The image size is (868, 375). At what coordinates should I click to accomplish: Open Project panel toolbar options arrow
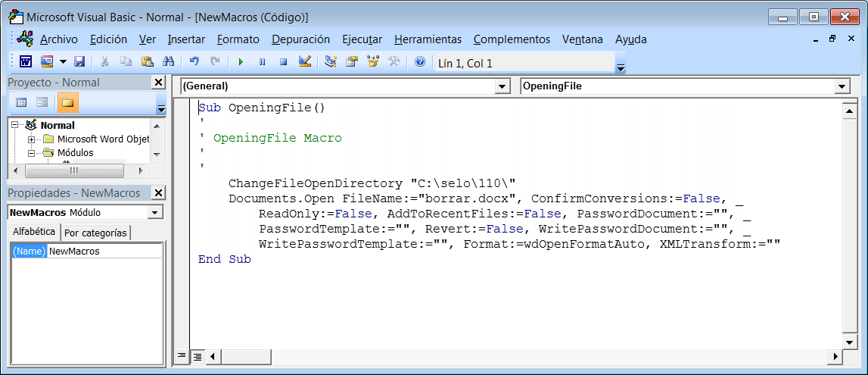tap(161, 109)
